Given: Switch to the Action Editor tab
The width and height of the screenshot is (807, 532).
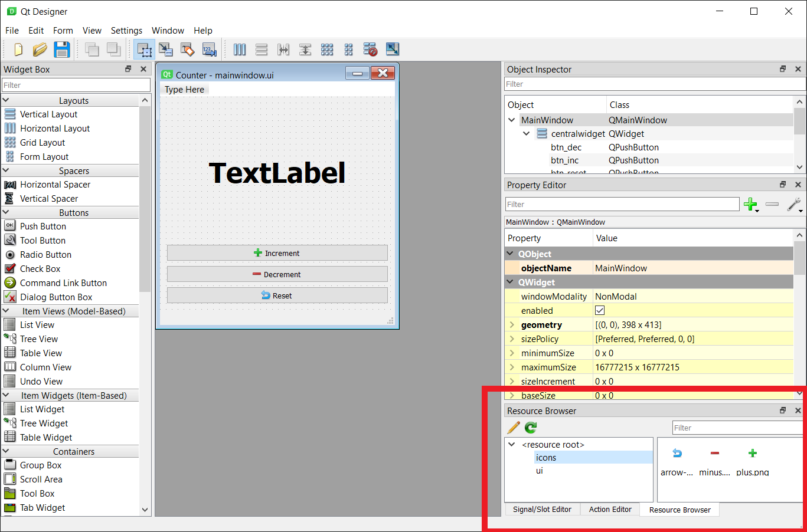Looking at the screenshot, I should [x=610, y=509].
